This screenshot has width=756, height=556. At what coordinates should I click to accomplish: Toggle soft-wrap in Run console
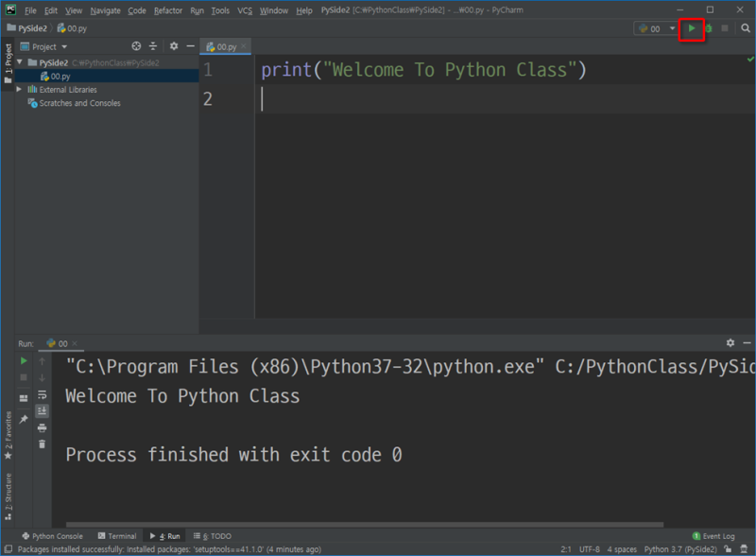point(43,394)
